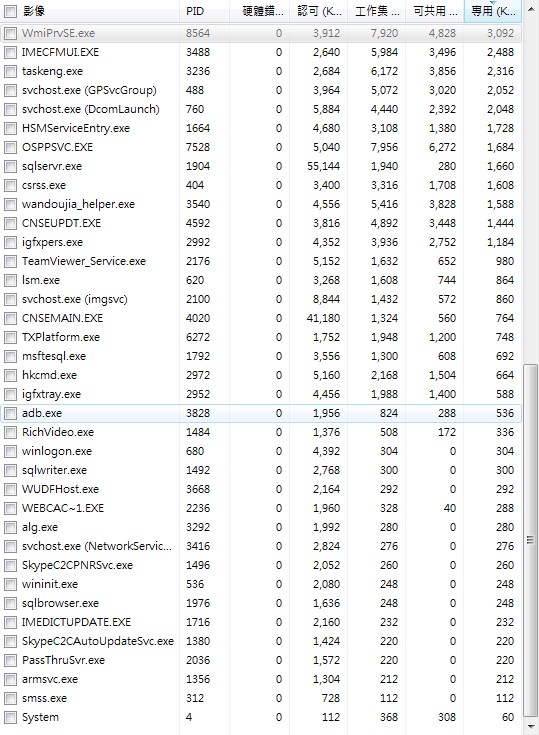Screen dimensions: 539x735
Task: Select IMEDICTUPDATE.EXE process name
Action: (76, 622)
